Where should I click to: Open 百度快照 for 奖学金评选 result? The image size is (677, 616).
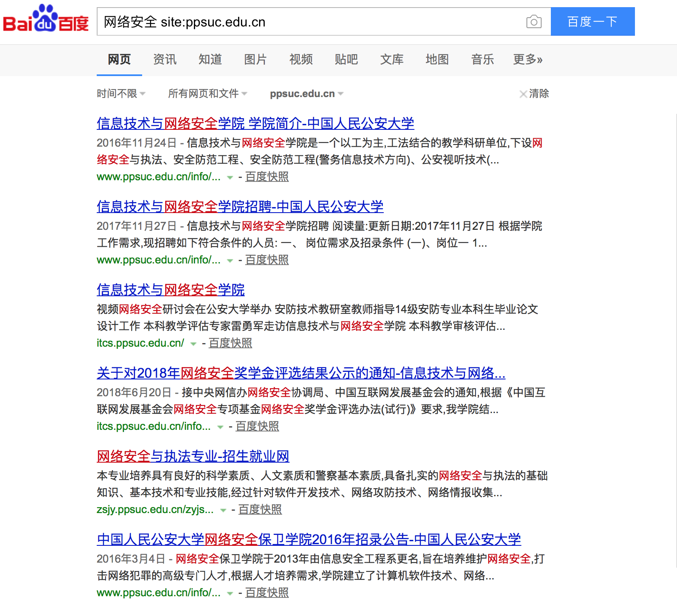tap(257, 426)
